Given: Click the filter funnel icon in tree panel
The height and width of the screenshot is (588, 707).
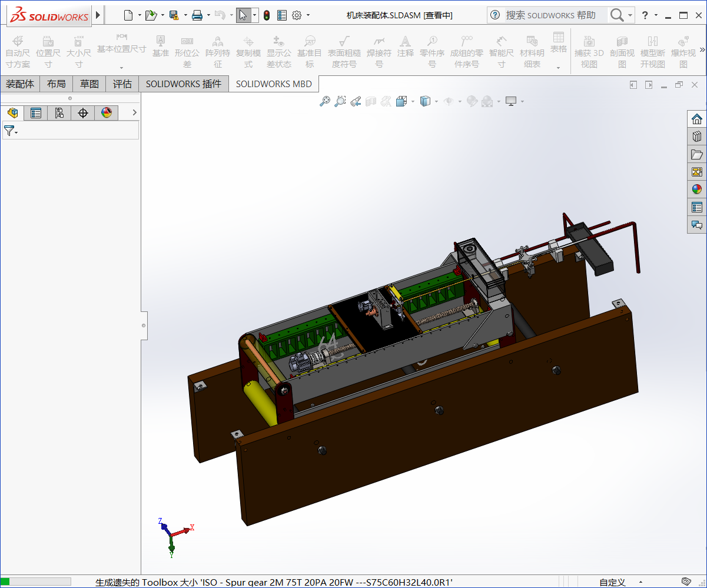Looking at the screenshot, I should pyautogui.click(x=9, y=131).
